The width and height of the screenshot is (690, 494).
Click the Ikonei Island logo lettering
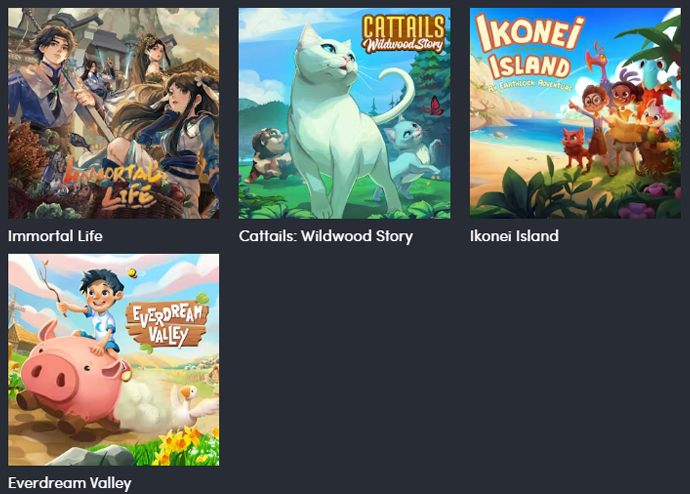click(530, 51)
